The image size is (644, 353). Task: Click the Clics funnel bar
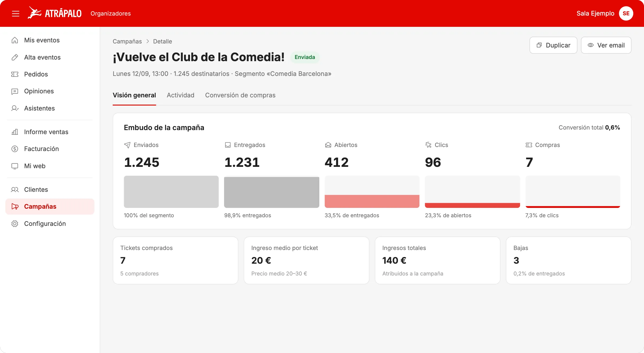[472, 192]
